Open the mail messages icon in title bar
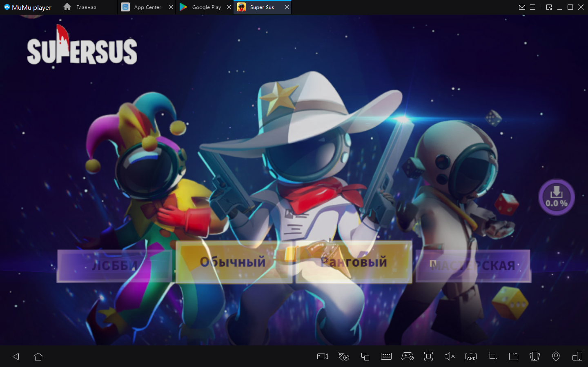This screenshot has height=367, width=588. coord(522,7)
